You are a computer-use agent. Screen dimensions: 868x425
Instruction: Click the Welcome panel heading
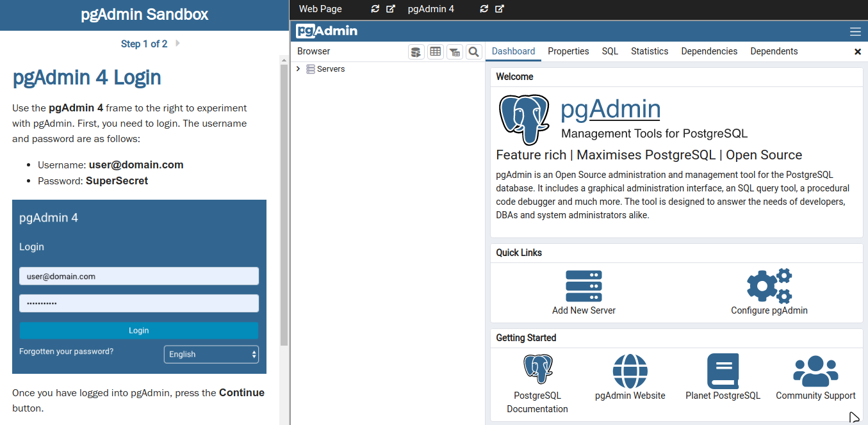point(514,77)
